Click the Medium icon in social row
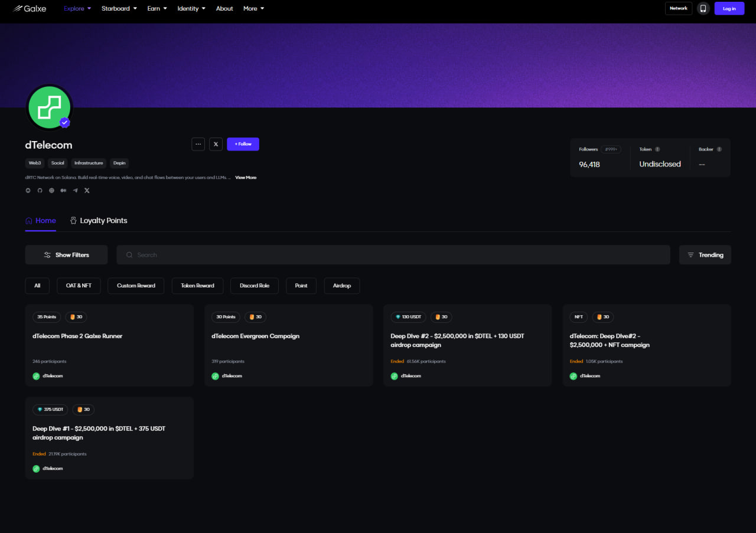The height and width of the screenshot is (533, 756). pos(63,191)
